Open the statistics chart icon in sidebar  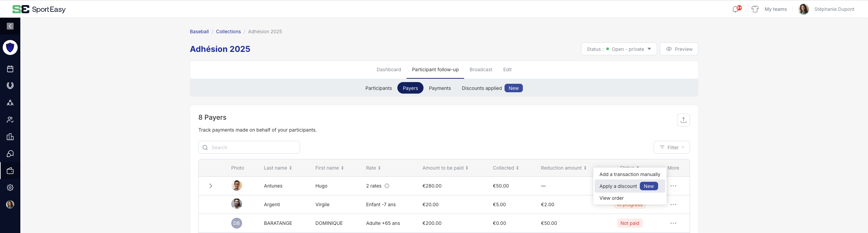click(10, 137)
